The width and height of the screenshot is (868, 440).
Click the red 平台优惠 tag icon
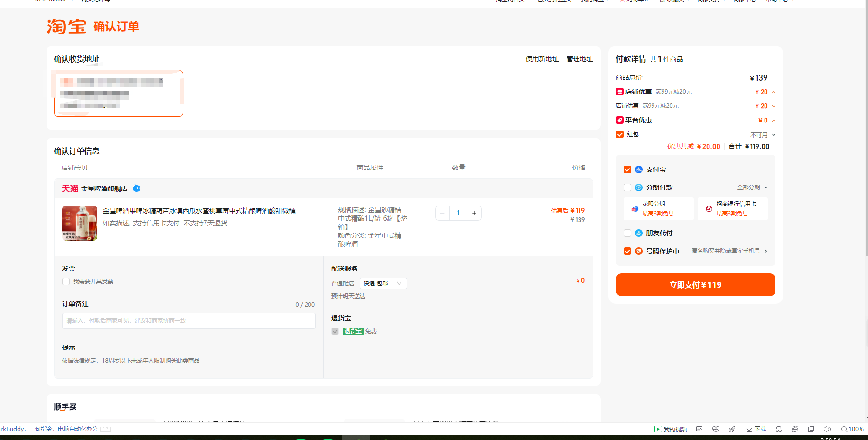(620, 120)
